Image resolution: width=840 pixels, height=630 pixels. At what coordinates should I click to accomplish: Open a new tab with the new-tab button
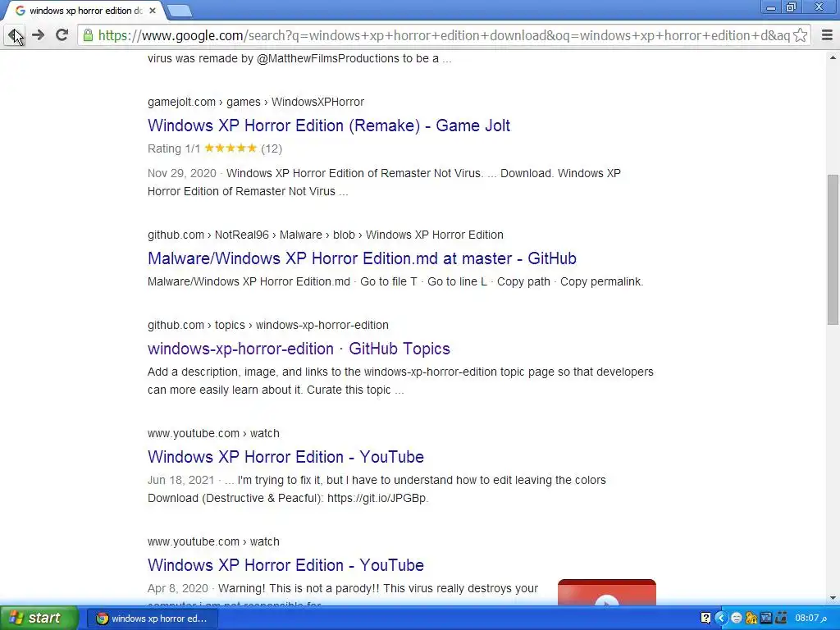[x=179, y=11]
